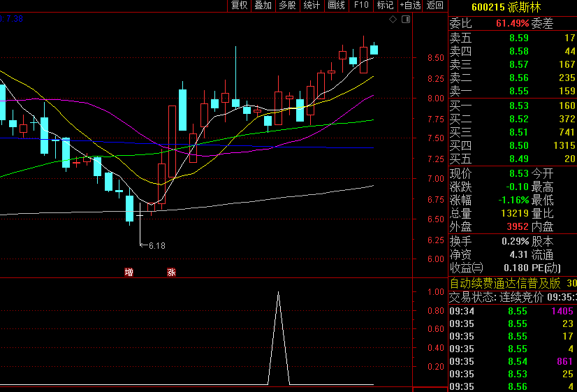Select 买一 price 8.53
Viewport: 577px width, 392px height.
[519, 106]
